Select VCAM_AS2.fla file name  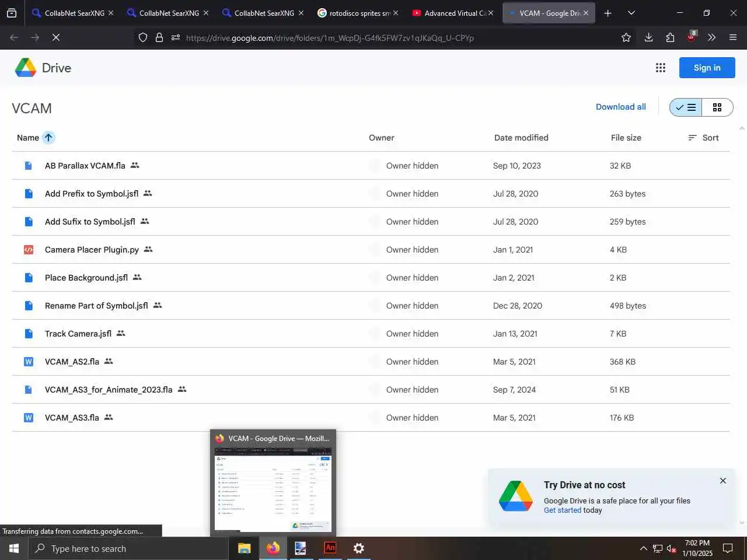[72, 362]
